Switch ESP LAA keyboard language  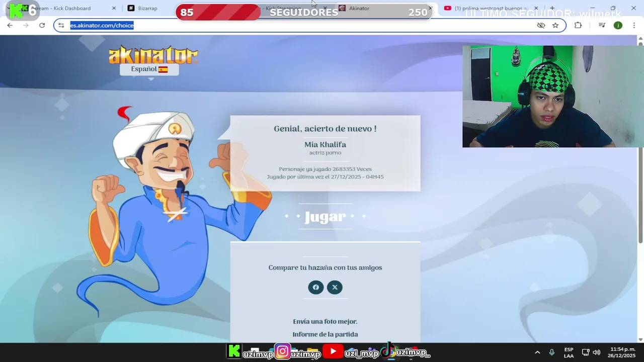tap(569, 352)
